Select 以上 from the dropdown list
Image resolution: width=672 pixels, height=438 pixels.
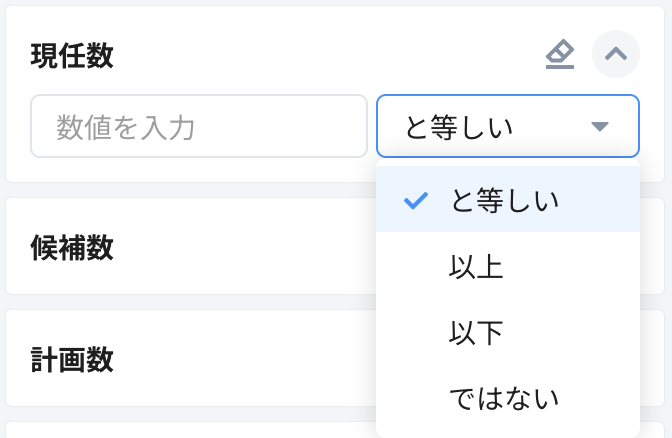click(477, 267)
